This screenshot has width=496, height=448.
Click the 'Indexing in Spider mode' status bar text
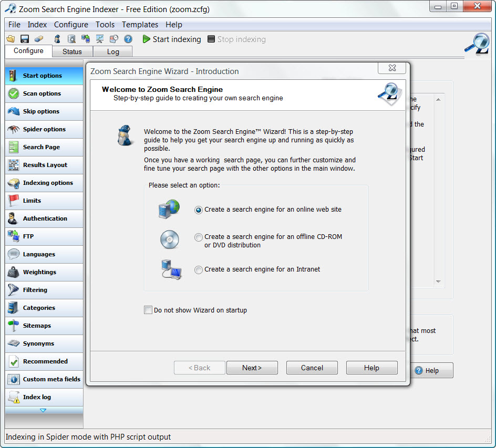coord(88,437)
